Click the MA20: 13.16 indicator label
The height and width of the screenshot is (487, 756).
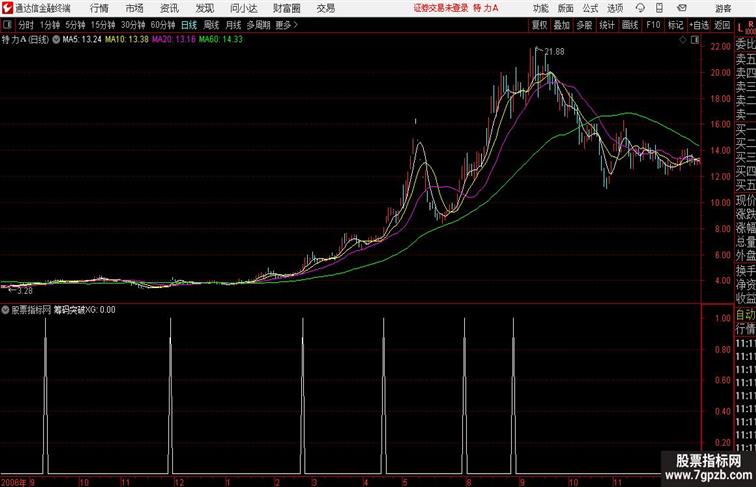click(x=174, y=40)
